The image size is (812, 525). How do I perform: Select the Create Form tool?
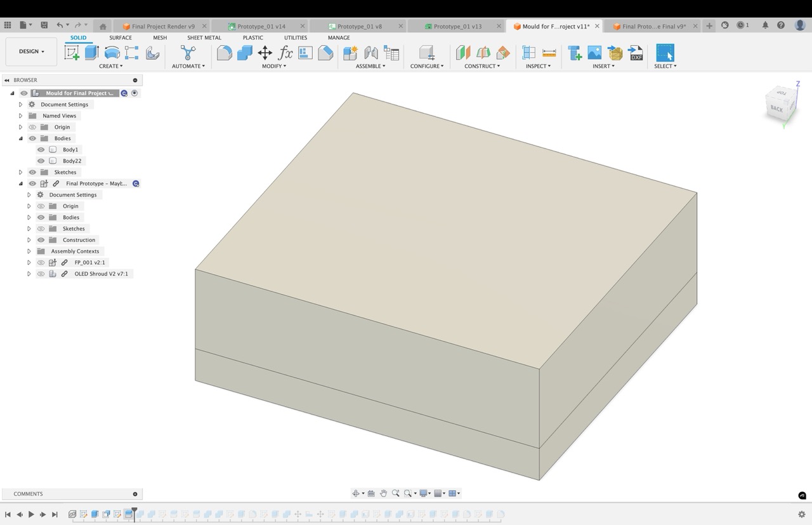pyautogui.click(x=152, y=53)
